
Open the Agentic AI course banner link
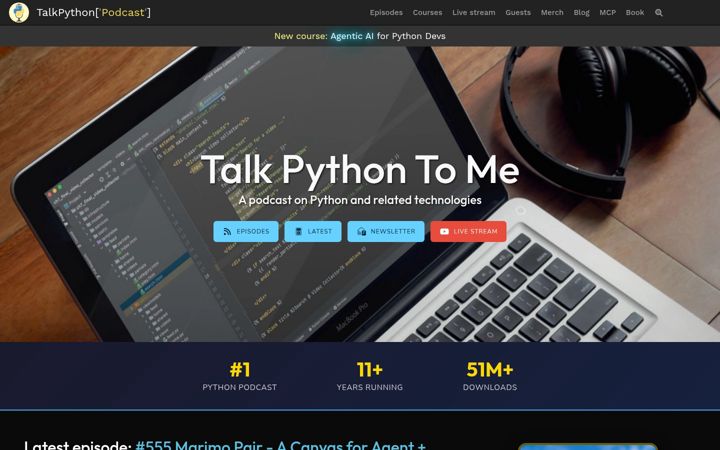tap(388, 36)
